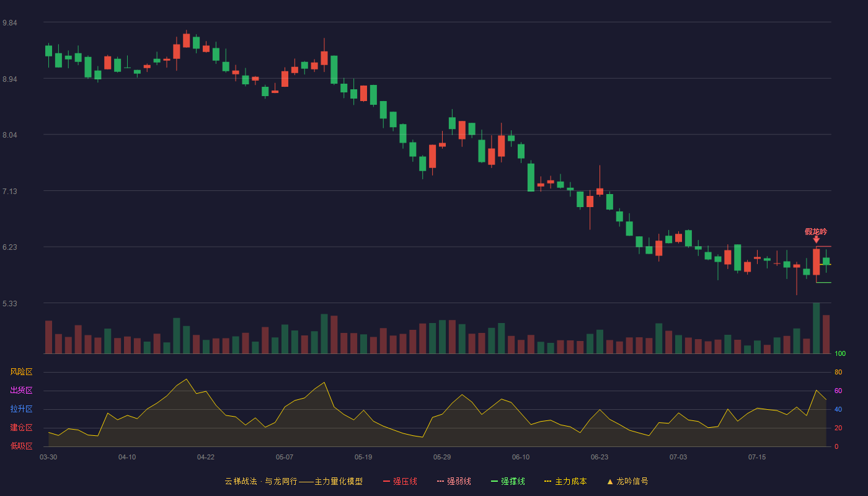Image resolution: width=868 pixels, height=496 pixels.
Task: Toggle the 主力成本 legend entry
Action: (x=565, y=481)
